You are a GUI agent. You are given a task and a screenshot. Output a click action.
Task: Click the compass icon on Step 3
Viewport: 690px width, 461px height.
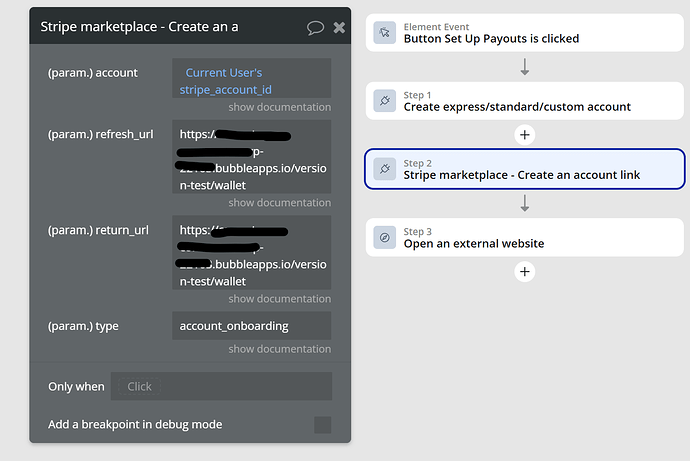pyautogui.click(x=385, y=238)
